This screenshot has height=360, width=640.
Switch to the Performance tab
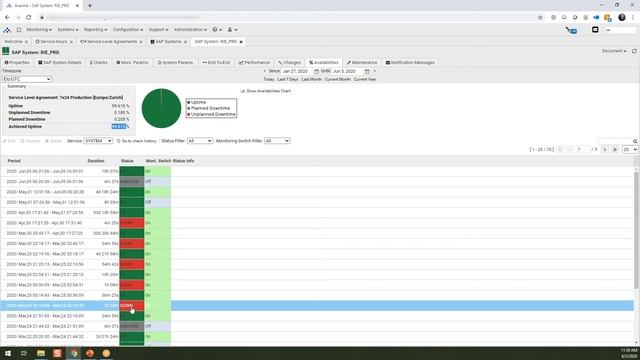point(254,63)
